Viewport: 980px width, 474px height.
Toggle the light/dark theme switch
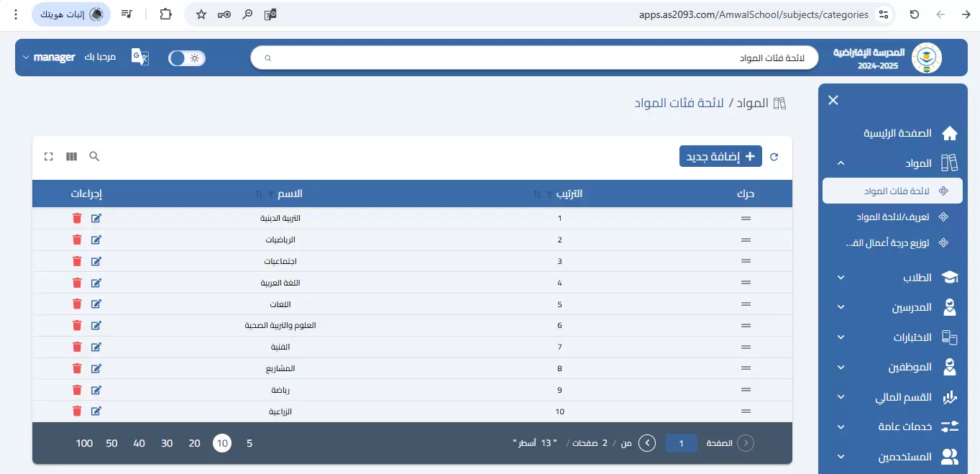187,58
